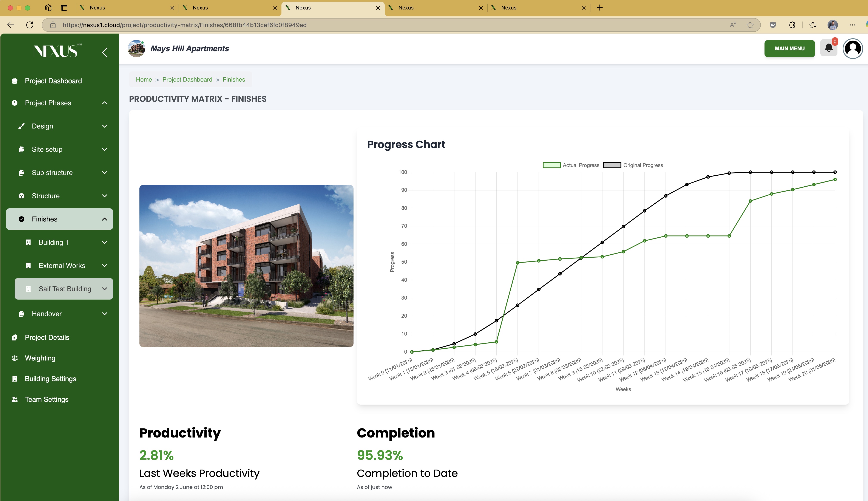Viewport: 868px width, 501px height.
Task: Click the notification bell icon
Action: (x=828, y=48)
